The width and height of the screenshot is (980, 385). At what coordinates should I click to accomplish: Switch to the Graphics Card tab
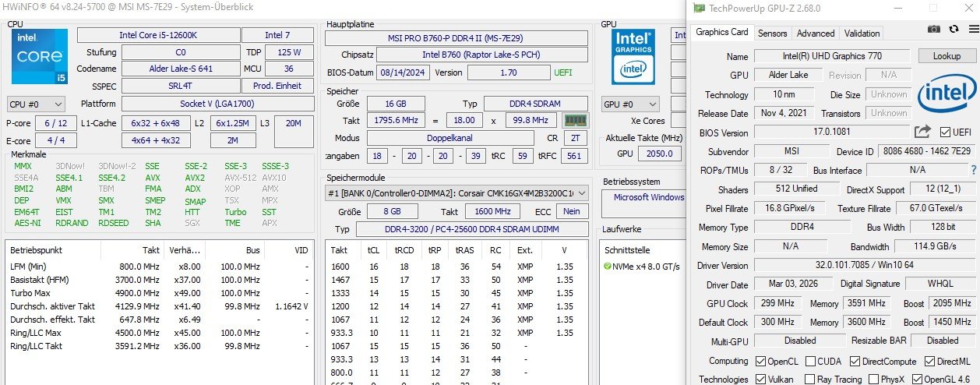pos(721,32)
